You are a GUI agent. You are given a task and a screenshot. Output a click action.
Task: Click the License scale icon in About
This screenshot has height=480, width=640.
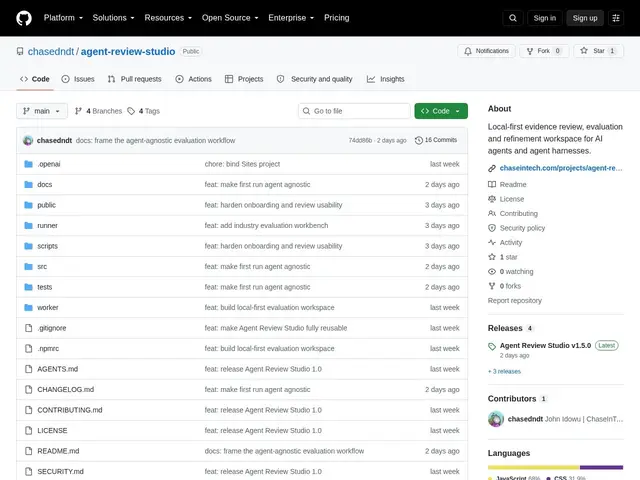[492, 199]
